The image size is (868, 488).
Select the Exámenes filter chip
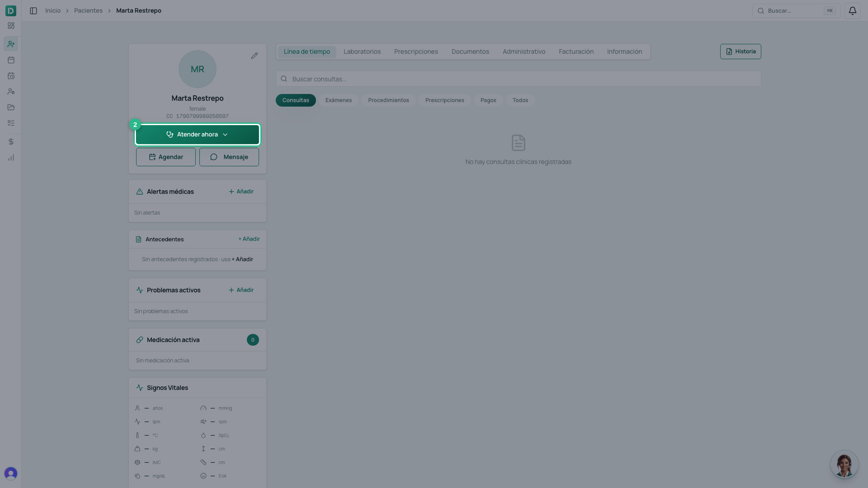tap(338, 100)
